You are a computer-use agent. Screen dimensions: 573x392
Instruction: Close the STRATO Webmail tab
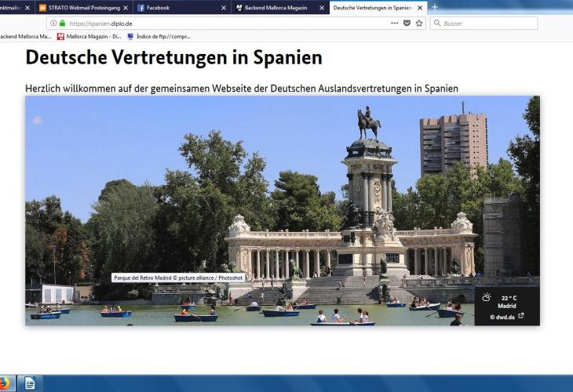tap(126, 8)
